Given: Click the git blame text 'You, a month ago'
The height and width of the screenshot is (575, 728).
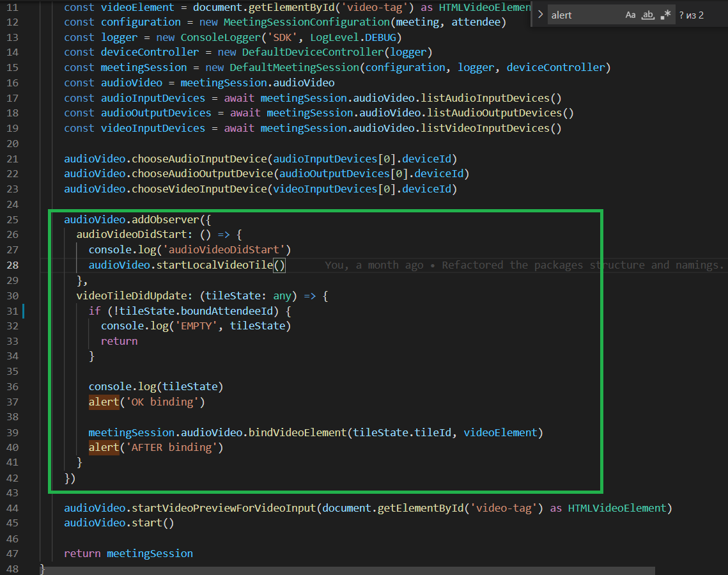Looking at the screenshot, I should pos(374,265).
